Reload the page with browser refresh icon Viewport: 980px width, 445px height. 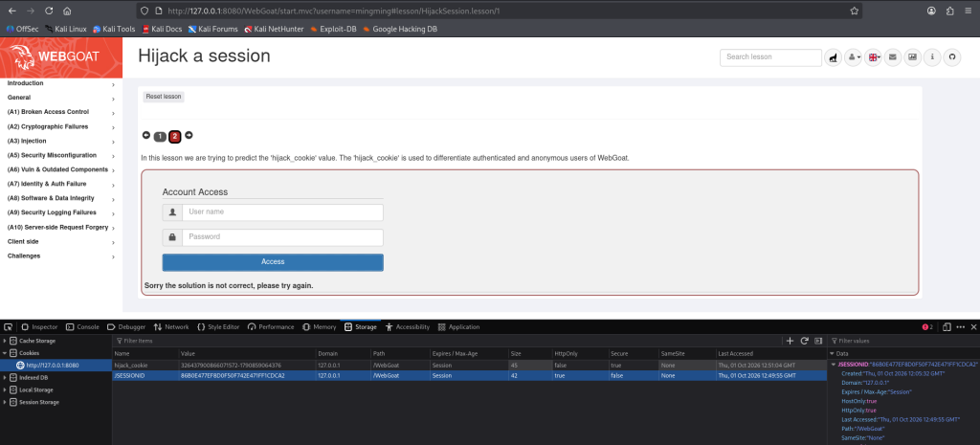click(49, 11)
